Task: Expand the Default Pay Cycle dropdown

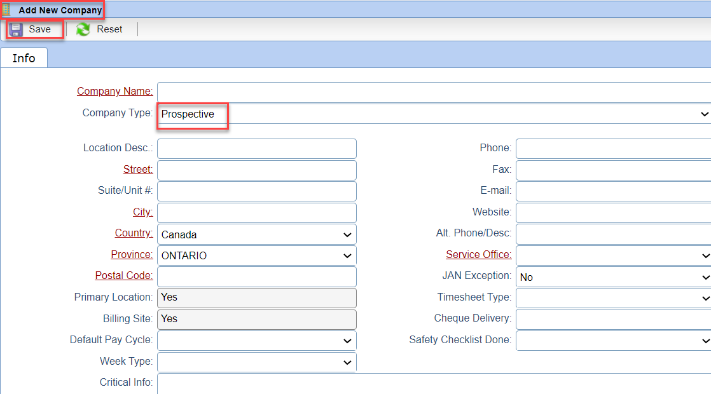Action: [x=257, y=340]
